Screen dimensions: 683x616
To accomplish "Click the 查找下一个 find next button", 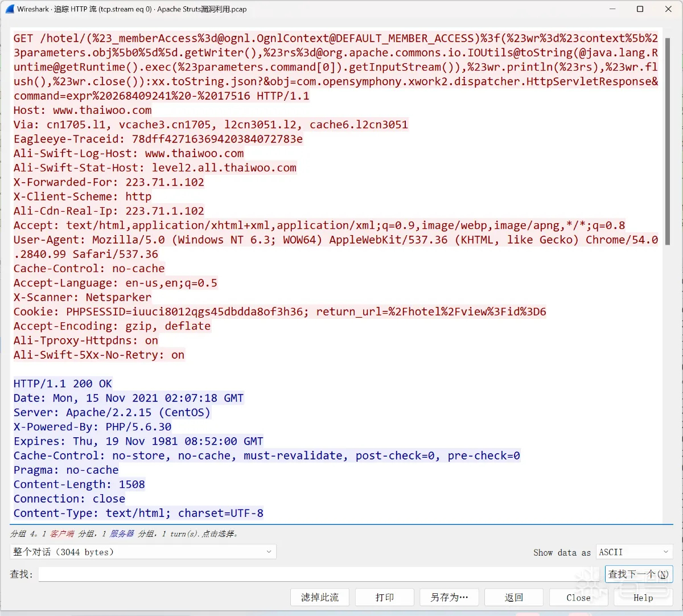I will pos(639,574).
